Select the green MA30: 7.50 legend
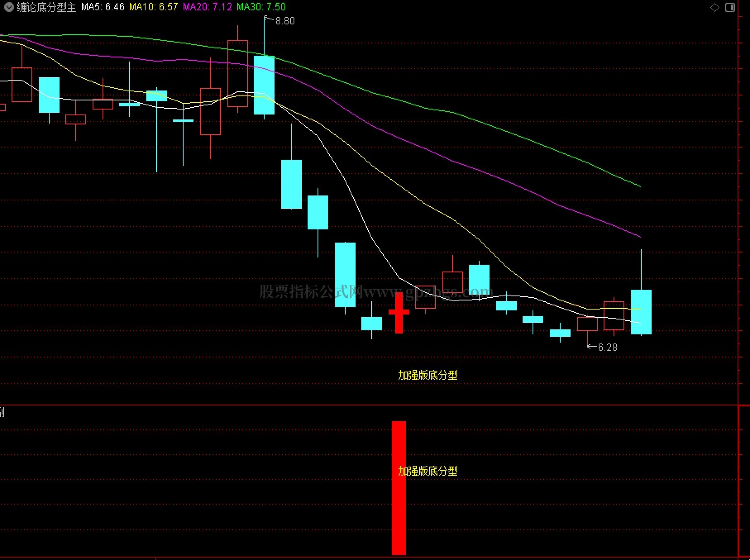Screen dimensions: 750x560 click(261, 7)
